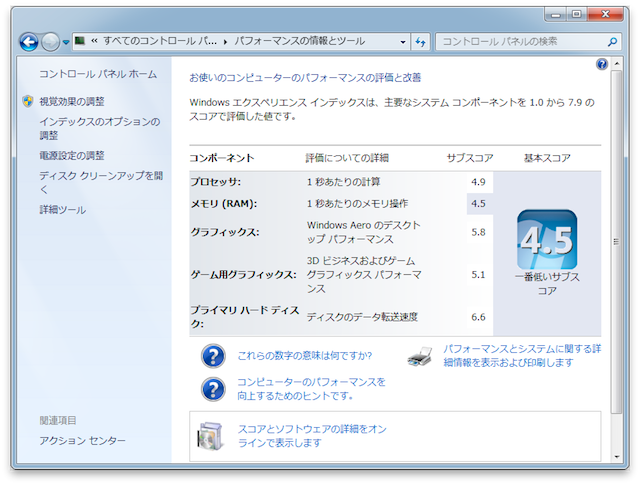Screen dimensions: 640x485
Task: Click the 評価についての詳細 column header
Action: (347, 158)
